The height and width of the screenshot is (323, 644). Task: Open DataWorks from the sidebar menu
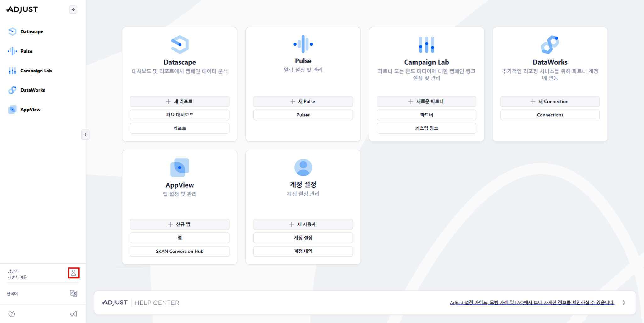click(x=33, y=90)
